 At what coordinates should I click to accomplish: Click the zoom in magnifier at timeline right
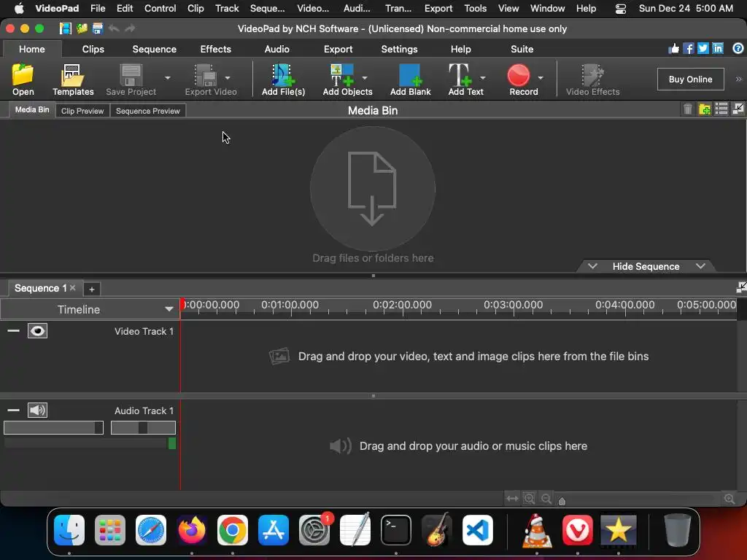[729, 499]
